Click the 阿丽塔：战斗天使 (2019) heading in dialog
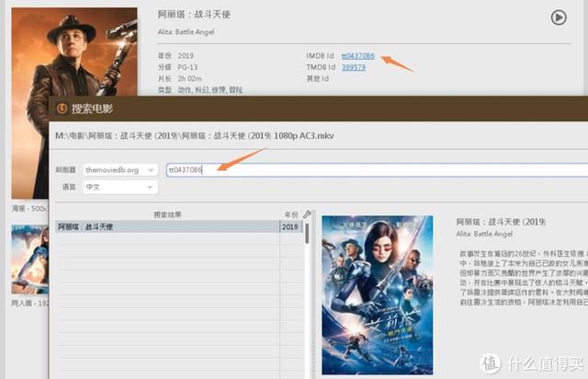 pyautogui.click(x=501, y=222)
